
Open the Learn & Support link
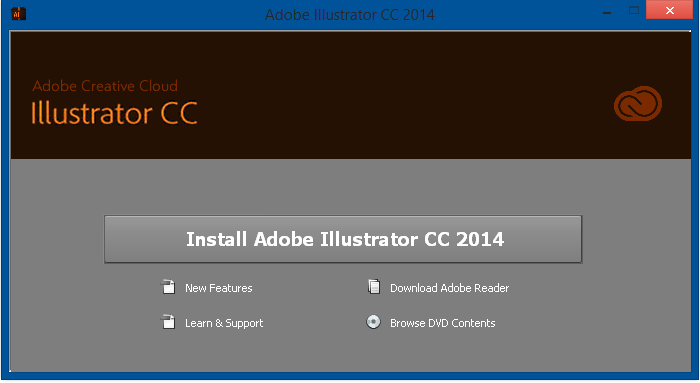[224, 323]
